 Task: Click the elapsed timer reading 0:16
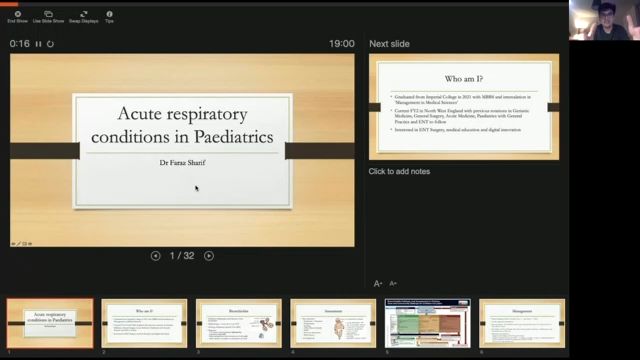point(20,44)
